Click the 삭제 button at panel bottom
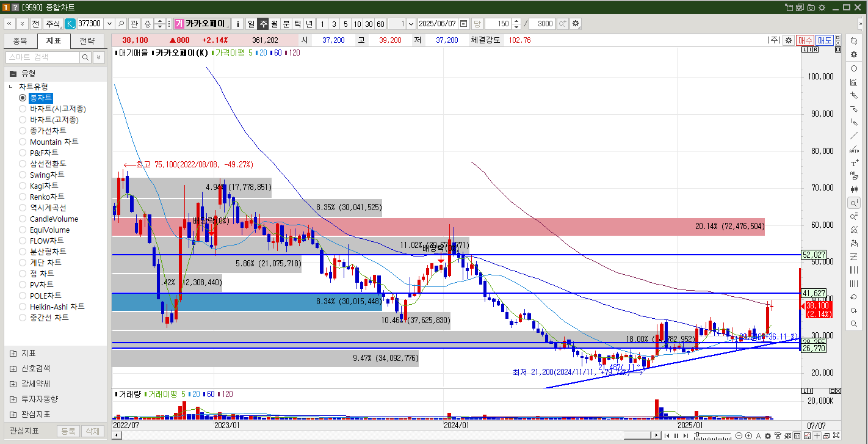The image size is (868, 444). tap(92, 431)
